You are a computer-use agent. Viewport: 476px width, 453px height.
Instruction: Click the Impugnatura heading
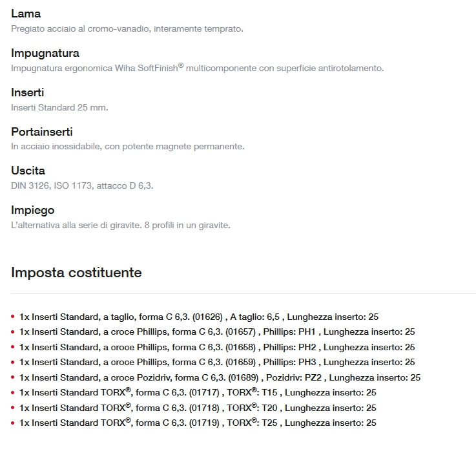coord(45,53)
